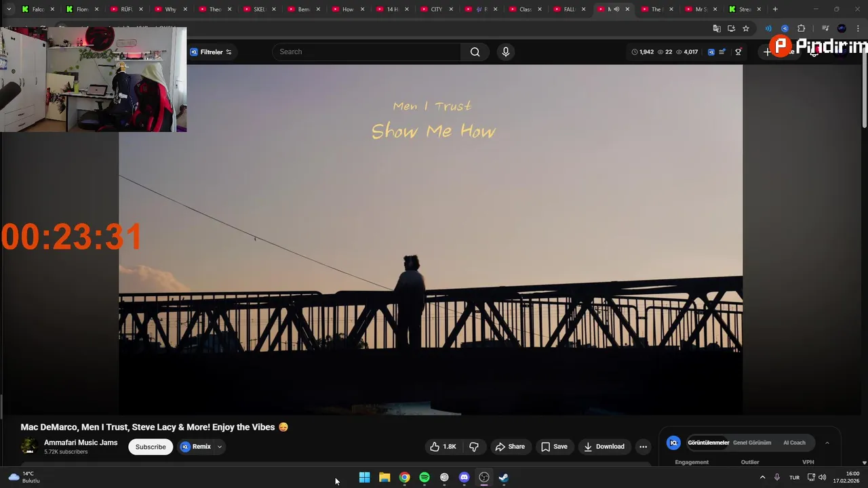Dislike the video with thumbs-down icon

coord(474,447)
